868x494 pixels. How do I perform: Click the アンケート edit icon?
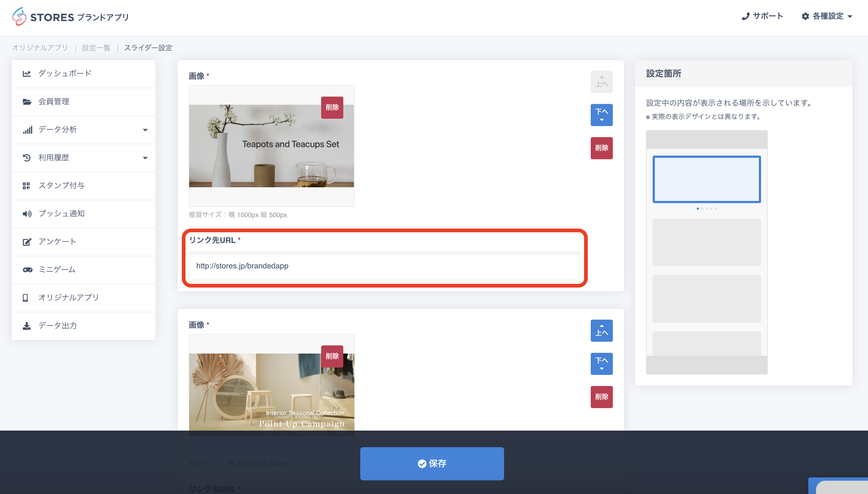[27, 242]
